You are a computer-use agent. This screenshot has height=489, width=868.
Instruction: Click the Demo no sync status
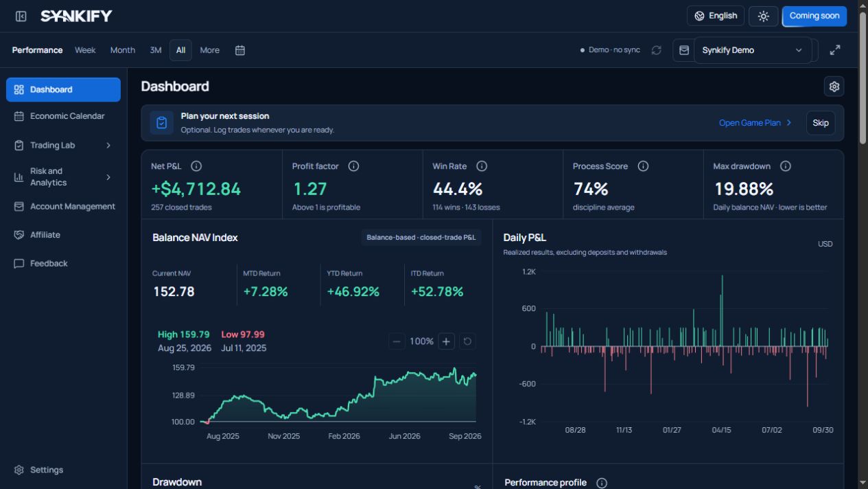pos(610,50)
